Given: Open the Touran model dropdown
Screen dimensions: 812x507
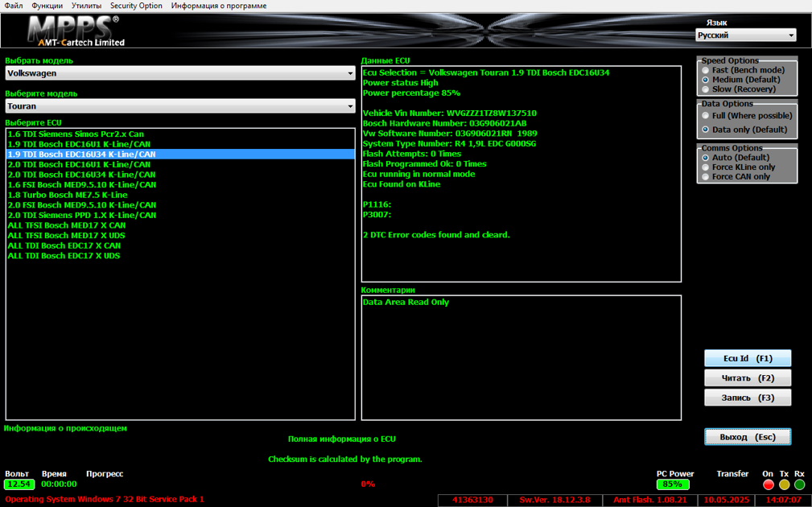Looking at the screenshot, I should (180, 106).
